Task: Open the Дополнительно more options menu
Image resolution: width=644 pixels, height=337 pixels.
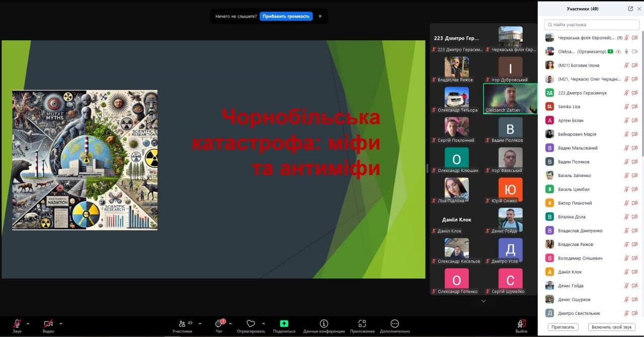Action: click(x=395, y=323)
